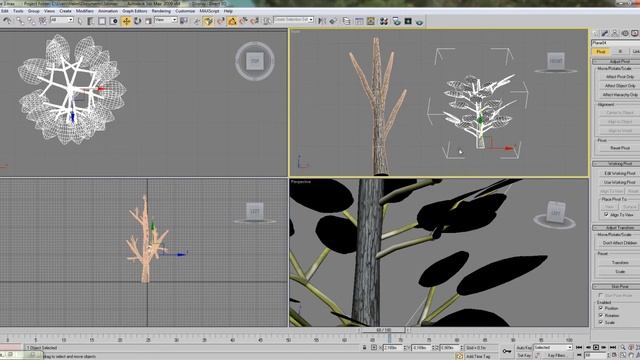Toggle the Auto Key button
Image resolution: width=640 pixels, height=360 pixels.
point(524,348)
